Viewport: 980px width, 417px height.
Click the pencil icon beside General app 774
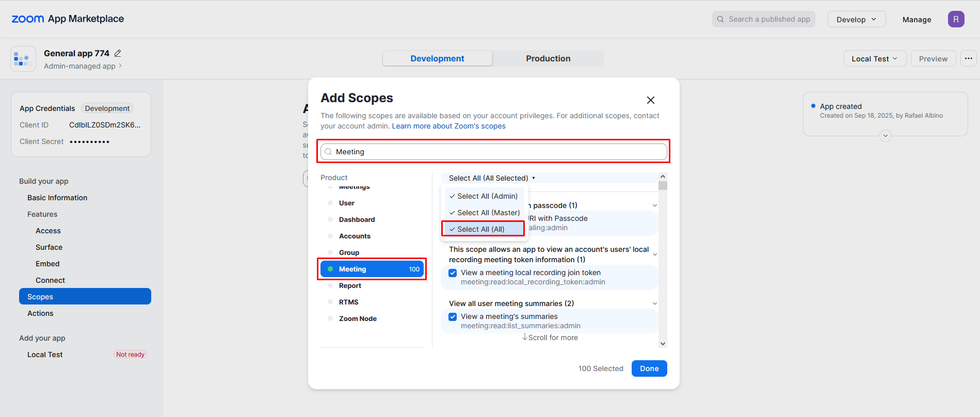click(x=118, y=53)
